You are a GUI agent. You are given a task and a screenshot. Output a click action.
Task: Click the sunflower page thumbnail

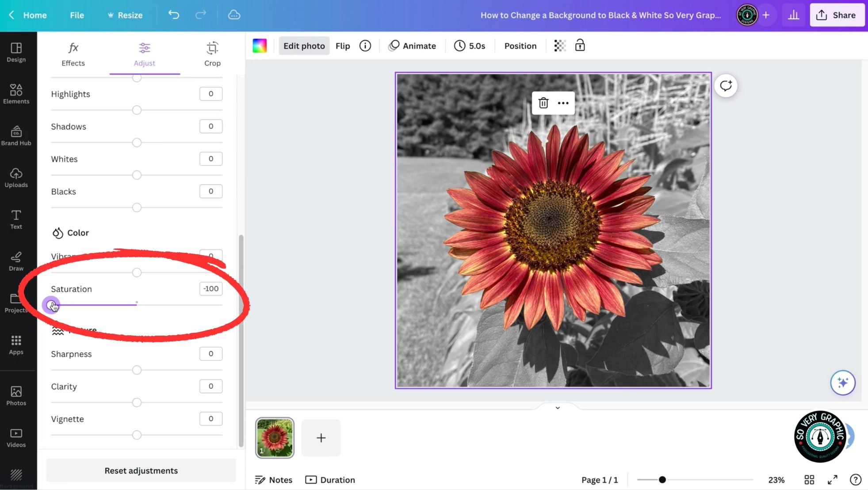pos(275,437)
